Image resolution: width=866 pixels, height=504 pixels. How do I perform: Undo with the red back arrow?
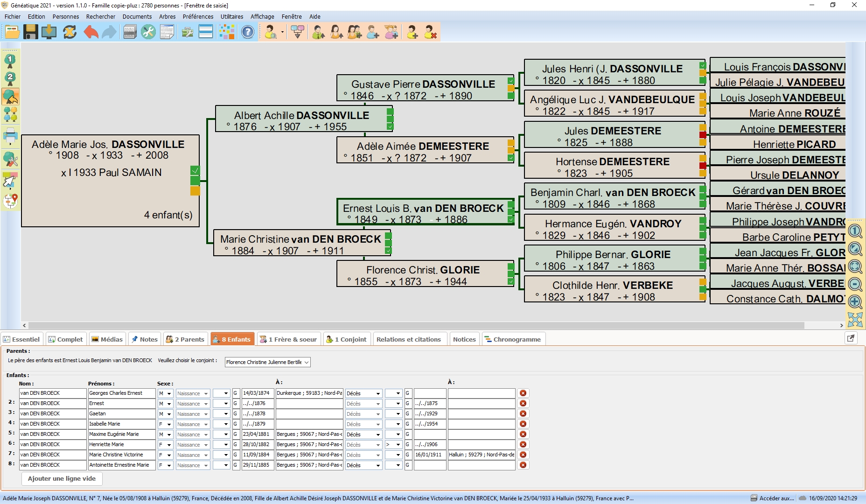pyautogui.click(x=91, y=32)
